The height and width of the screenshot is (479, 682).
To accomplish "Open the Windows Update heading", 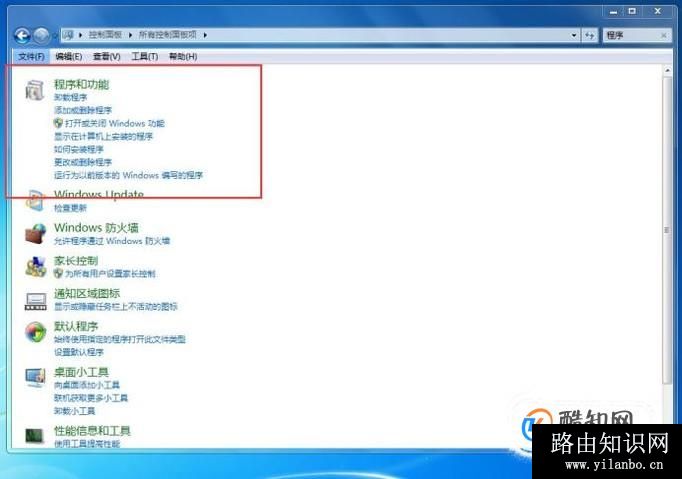I will point(99,194).
